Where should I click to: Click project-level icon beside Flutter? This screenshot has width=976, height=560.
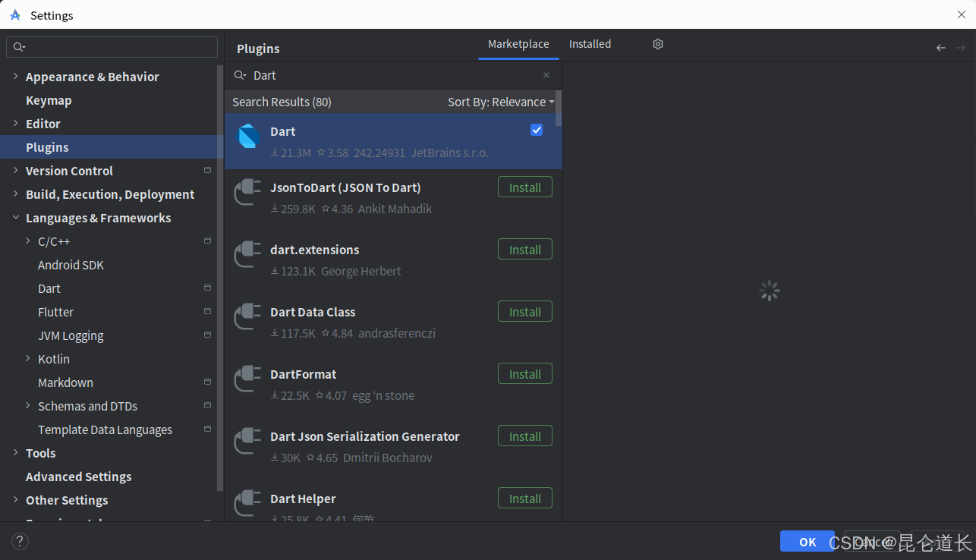click(208, 311)
